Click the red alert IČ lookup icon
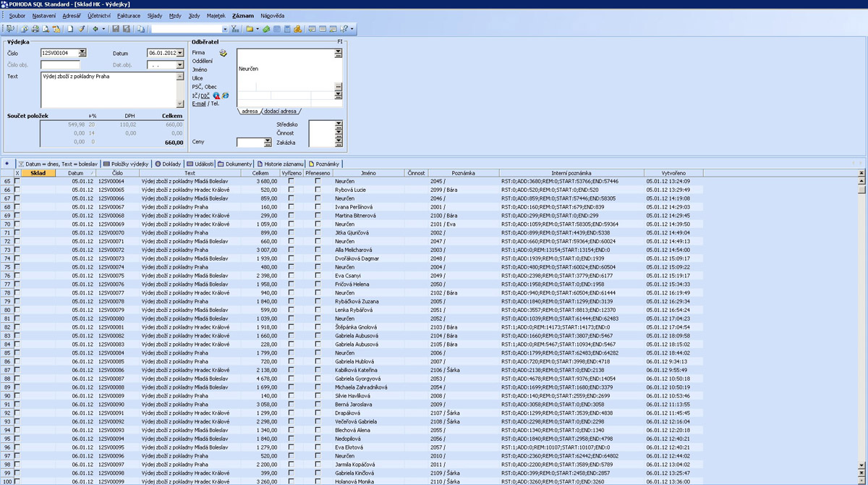Viewport: 868px width, 485px height. click(216, 96)
